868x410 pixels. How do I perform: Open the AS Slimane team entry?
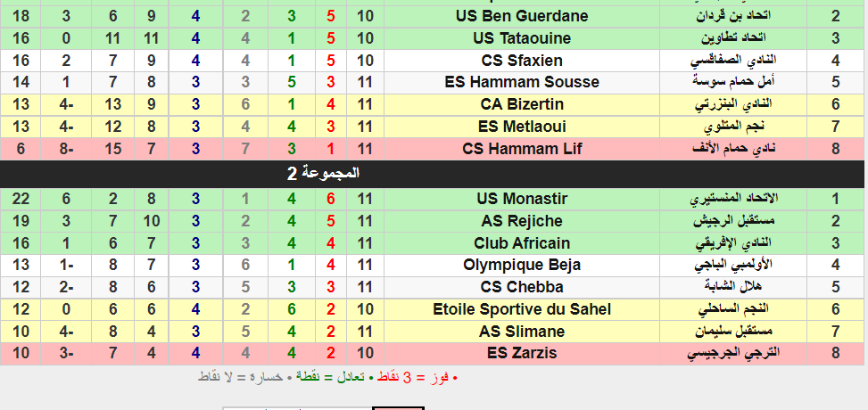tap(522, 332)
